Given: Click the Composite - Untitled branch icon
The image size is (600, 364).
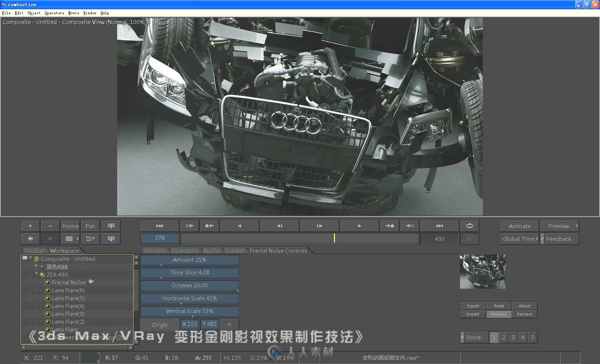Looking at the screenshot, I should pyautogui.click(x=36, y=259).
